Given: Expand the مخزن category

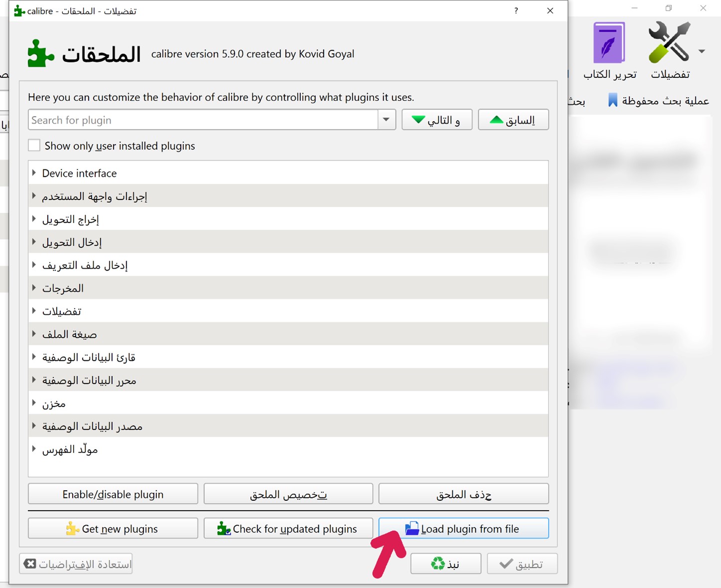Looking at the screenshot, I should [34, 403].
